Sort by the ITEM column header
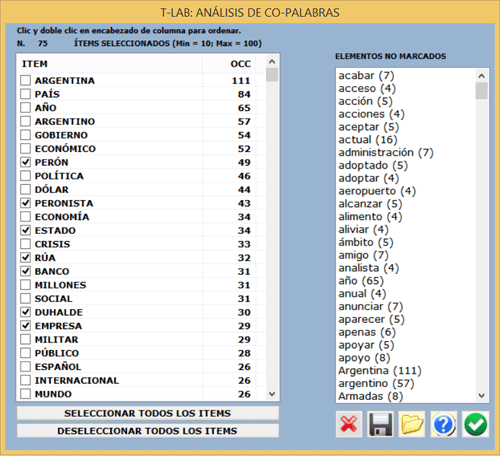Screen dimensions: 500x456 tap(109, 64)
